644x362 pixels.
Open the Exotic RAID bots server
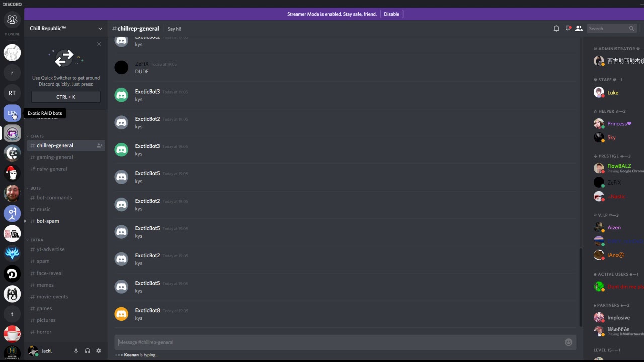(12, 113)
